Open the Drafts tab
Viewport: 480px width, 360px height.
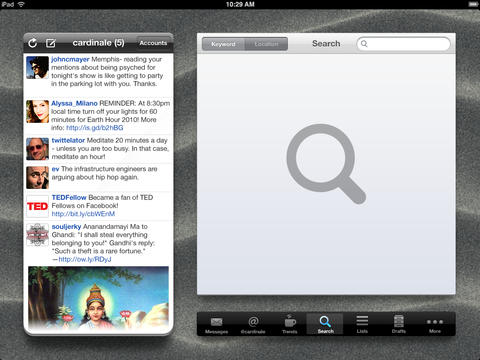(x=399, y=324)
